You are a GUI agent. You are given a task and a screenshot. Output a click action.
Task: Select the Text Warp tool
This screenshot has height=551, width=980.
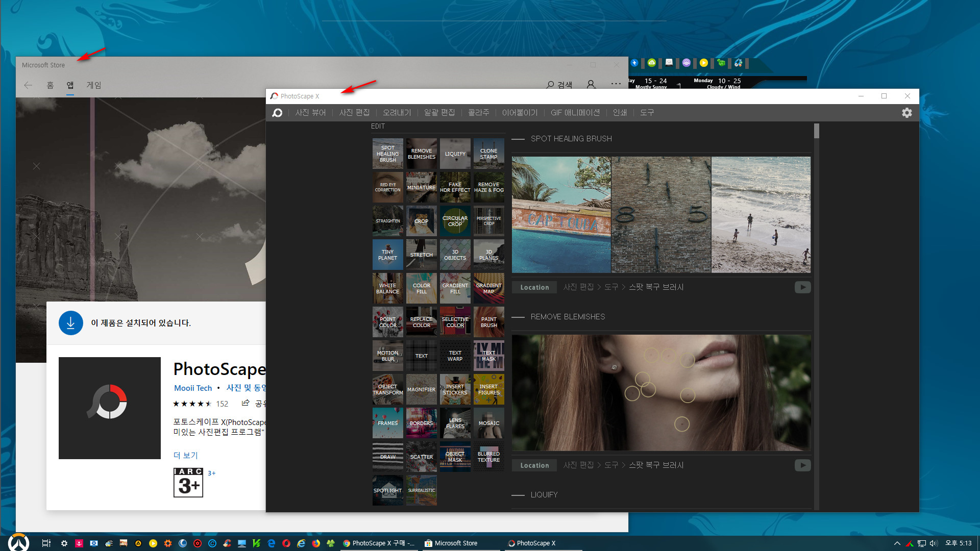point(455,355)
